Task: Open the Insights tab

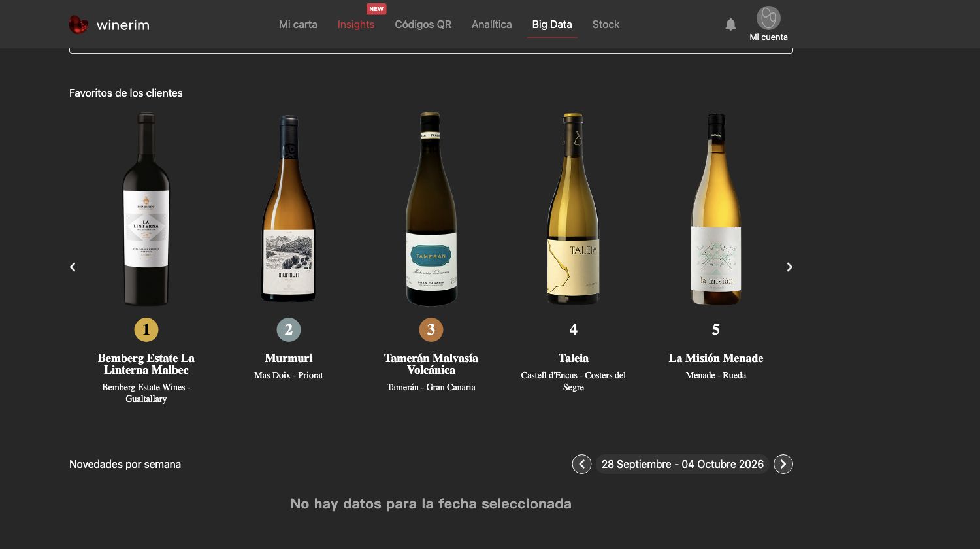Action: [x=356, y=24]
